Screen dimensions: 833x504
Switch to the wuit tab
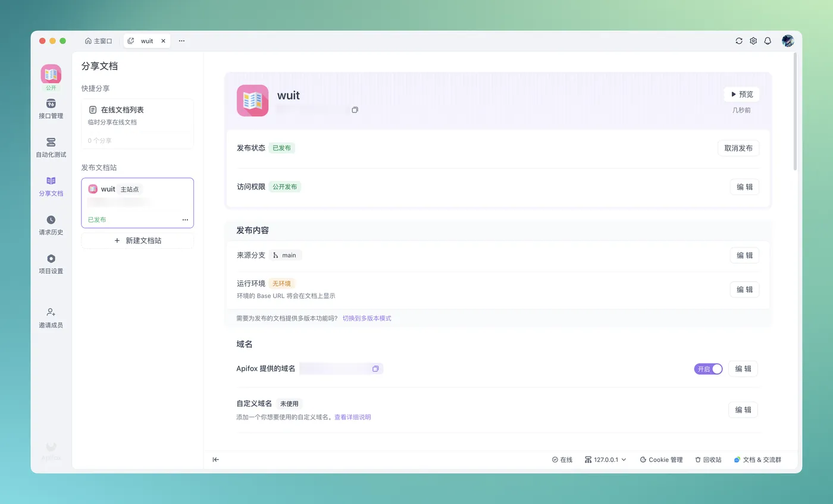(x=147, y=41)
